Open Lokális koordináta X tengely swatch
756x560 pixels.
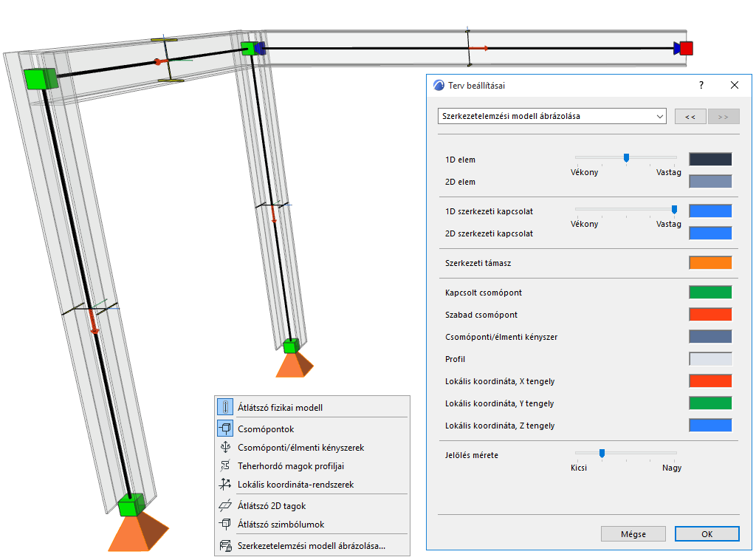coord(710,380)
